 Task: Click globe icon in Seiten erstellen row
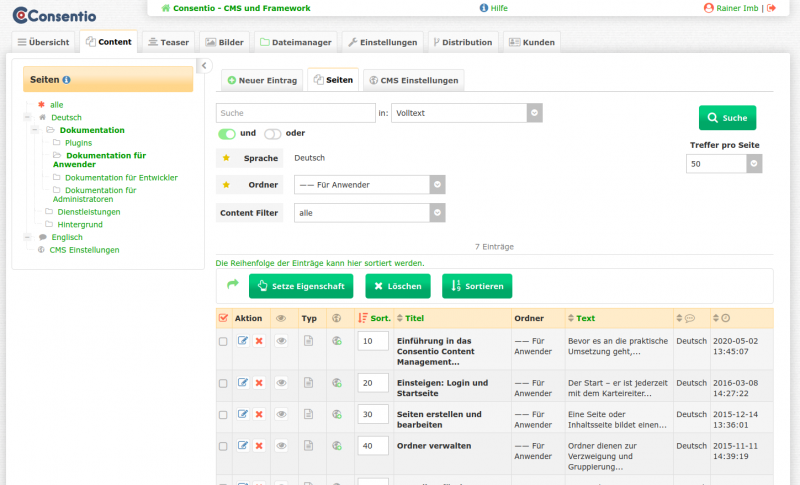coord(337,414)
